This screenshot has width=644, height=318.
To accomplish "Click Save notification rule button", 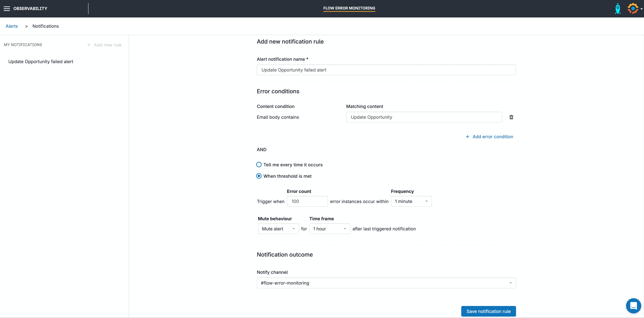I will pos(488,311).
